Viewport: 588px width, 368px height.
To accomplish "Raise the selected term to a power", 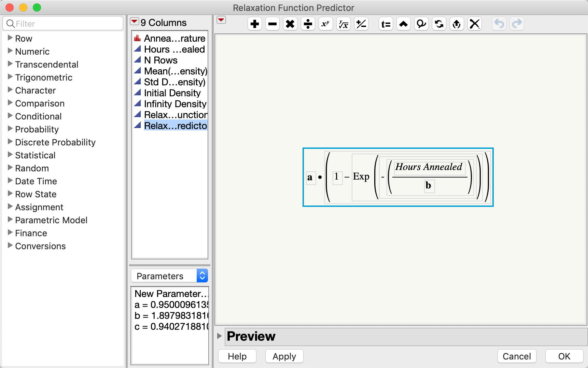I will [325, 24].
